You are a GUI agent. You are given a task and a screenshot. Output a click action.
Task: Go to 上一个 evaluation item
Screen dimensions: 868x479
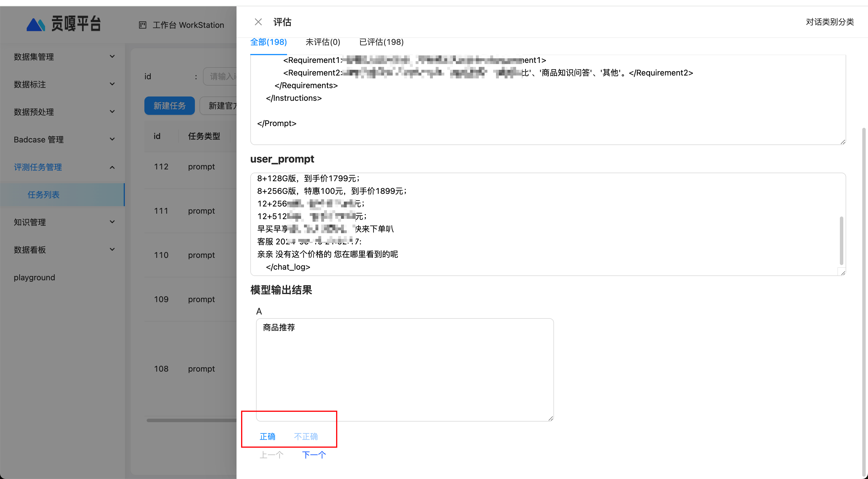point(271,455)
